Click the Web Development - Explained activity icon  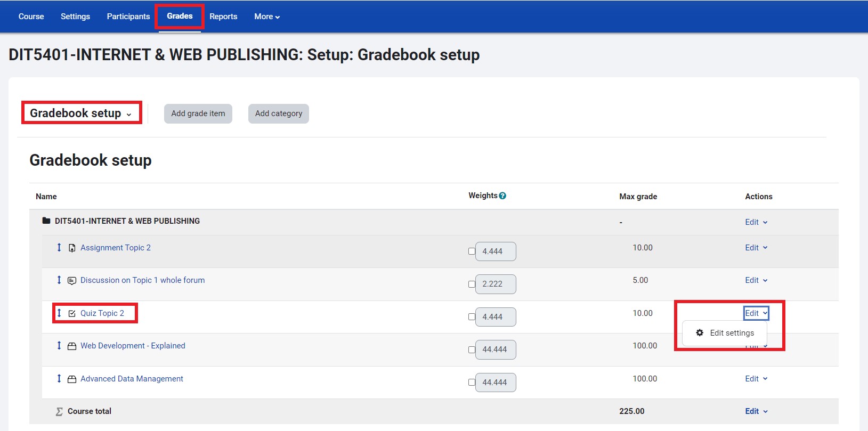pos(72,346)
